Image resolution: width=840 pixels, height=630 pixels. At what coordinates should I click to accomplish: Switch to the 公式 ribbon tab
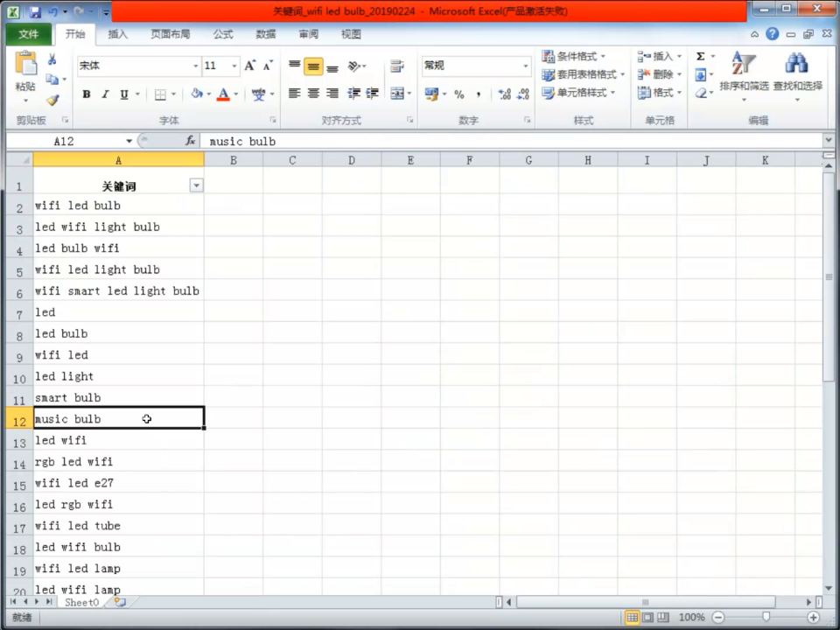pyautogui.click(x=223, y=34)
